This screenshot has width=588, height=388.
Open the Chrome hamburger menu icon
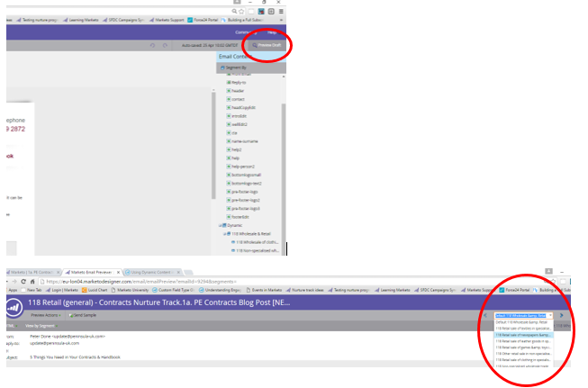coord(281,11)
